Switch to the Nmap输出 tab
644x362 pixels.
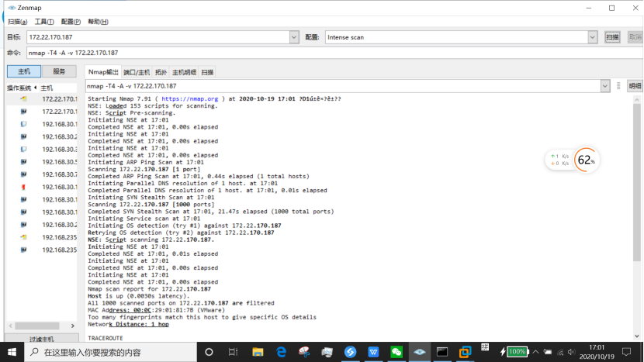[103, 72]
